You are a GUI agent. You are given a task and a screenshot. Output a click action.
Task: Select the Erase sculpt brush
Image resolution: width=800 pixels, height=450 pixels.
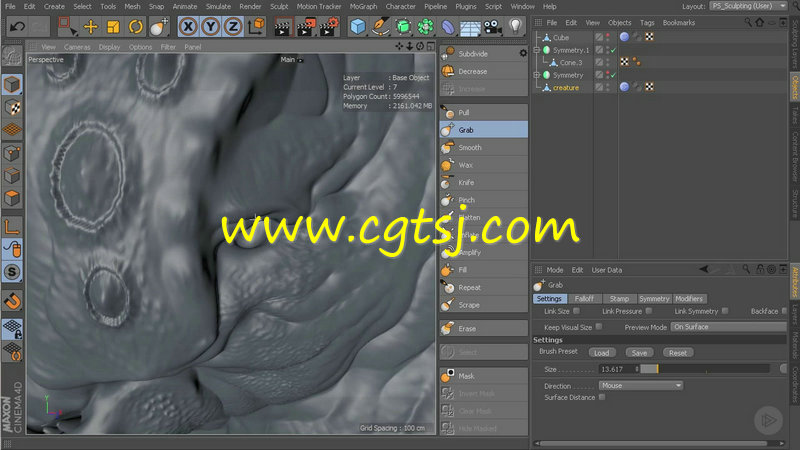[x=484, y=329]
